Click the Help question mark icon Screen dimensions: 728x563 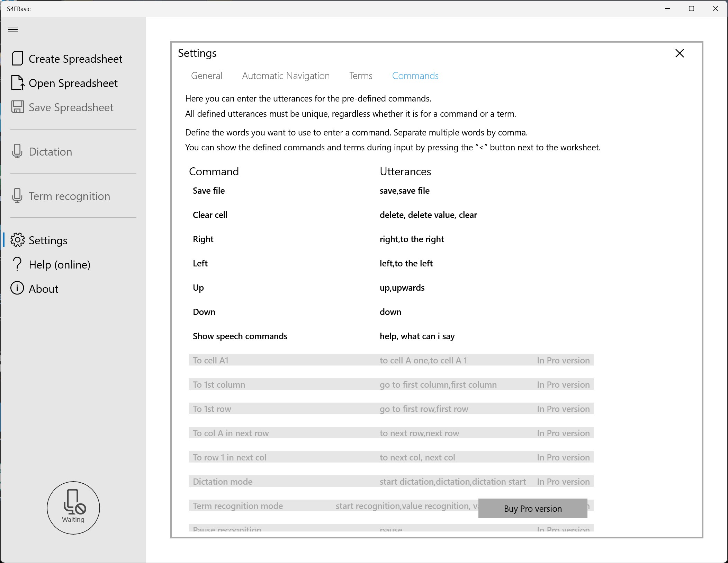[17, 264]
